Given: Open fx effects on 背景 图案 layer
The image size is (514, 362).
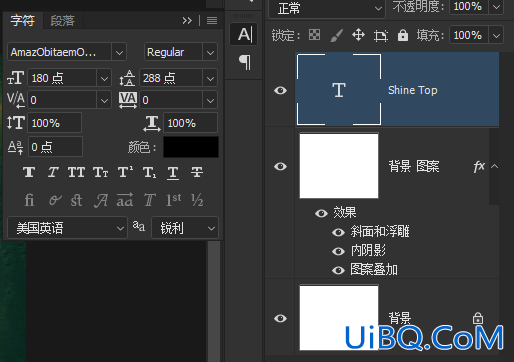Looking at the screenshot, I should [x=479, y=166].
